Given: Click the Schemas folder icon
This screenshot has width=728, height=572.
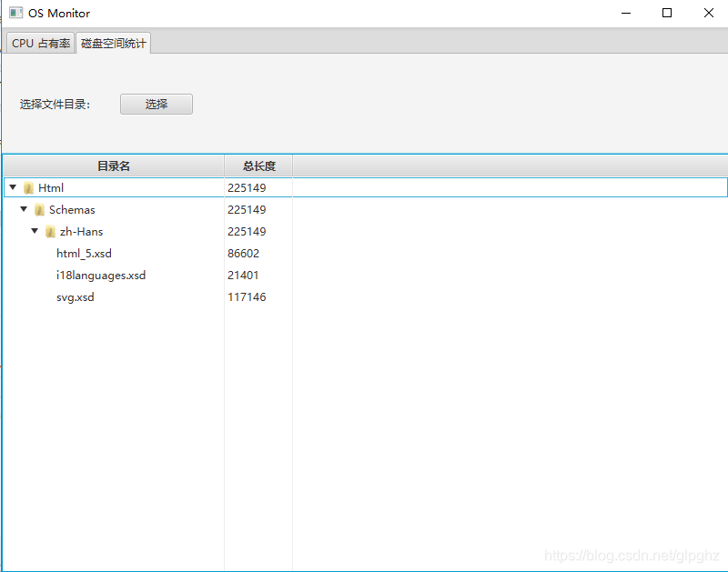Looking at the screenshot, I should click(39, 210).
